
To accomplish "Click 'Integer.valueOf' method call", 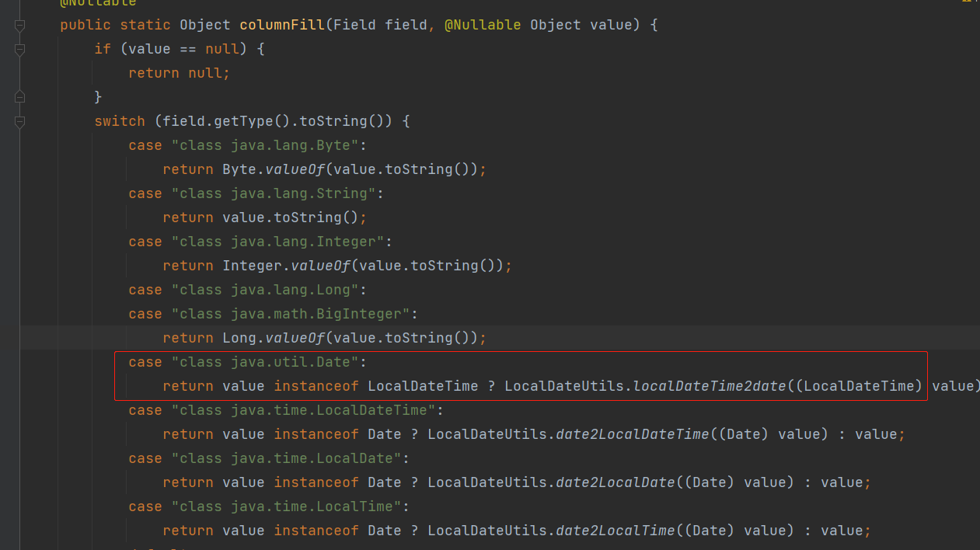I will pyautogui.click(x=286, y=266).
